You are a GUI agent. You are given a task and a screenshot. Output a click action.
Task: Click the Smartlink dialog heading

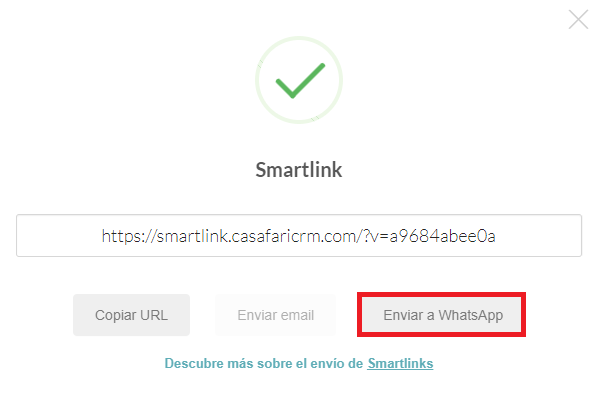299,170
